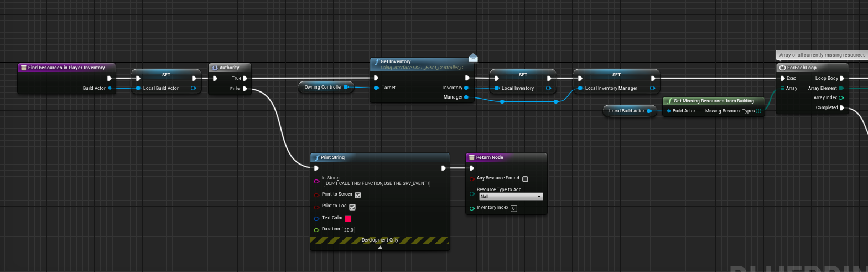868x272 pixels.
Task: Click the Missing Resource Types array pin
Action: point(758,111)
